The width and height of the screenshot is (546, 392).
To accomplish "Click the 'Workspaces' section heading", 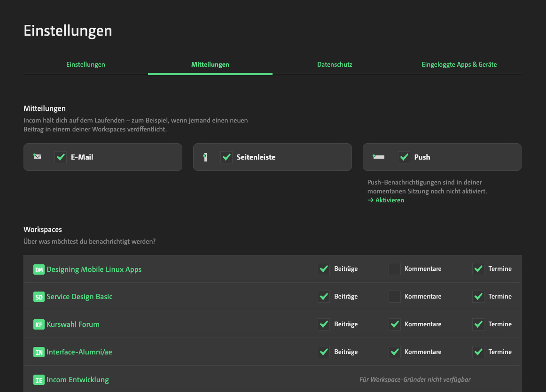I will click(x=42, y=230).
